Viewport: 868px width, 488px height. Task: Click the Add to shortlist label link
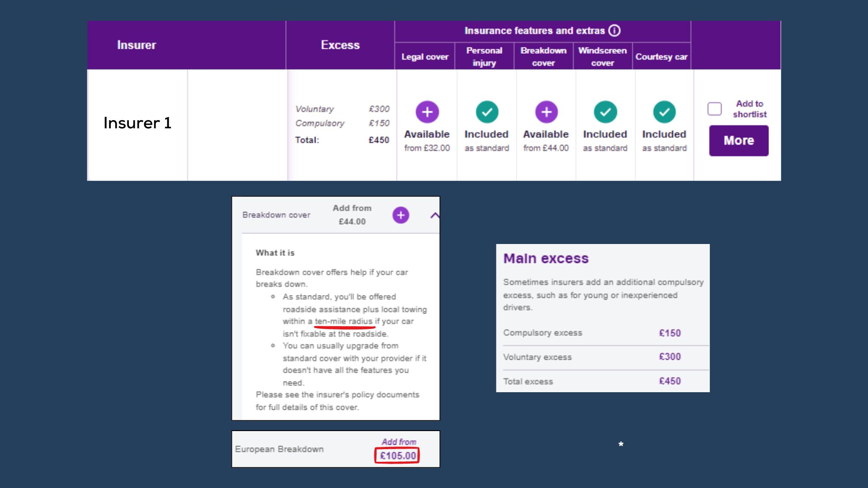[x=748, y=109]
